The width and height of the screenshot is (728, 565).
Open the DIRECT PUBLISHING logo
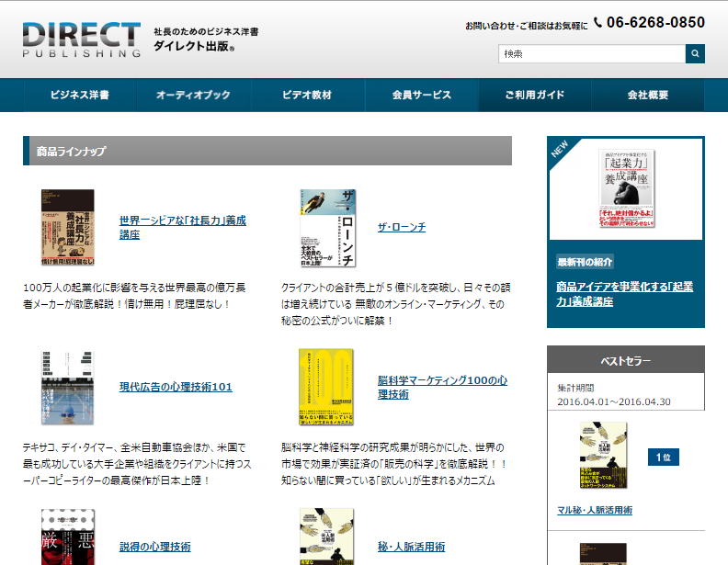82,40
